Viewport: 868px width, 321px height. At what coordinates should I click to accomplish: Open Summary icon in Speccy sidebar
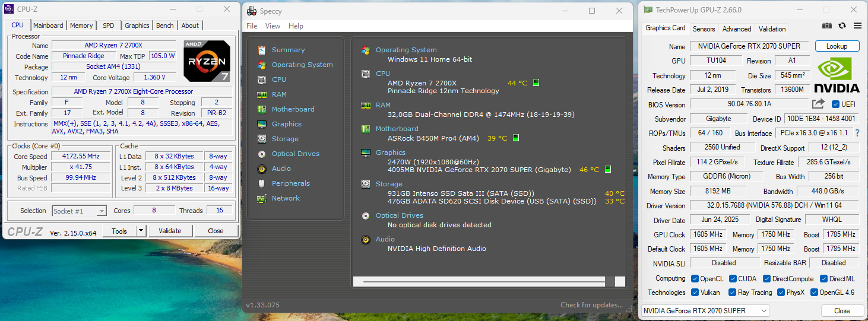[x=261, y=50]
